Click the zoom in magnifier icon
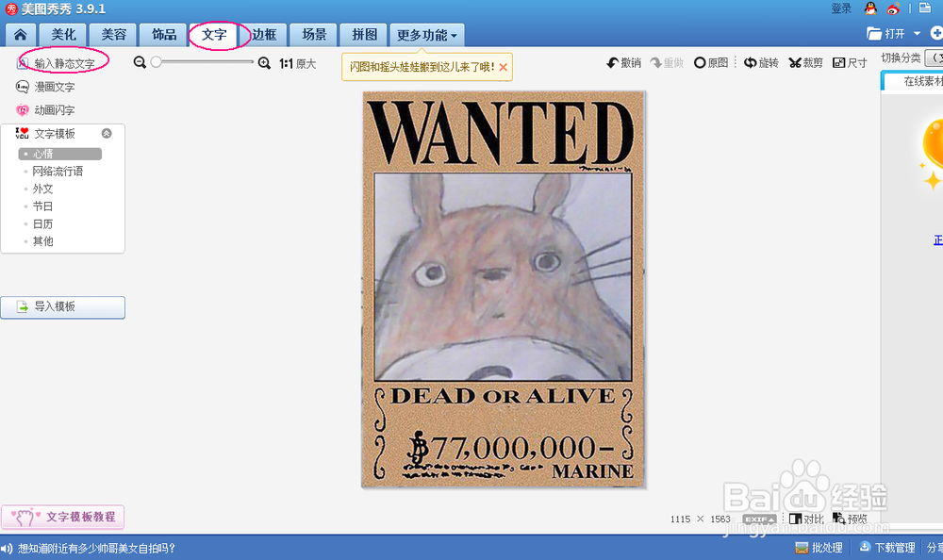Screen dimensions: 943x560 tap(264, 62)
